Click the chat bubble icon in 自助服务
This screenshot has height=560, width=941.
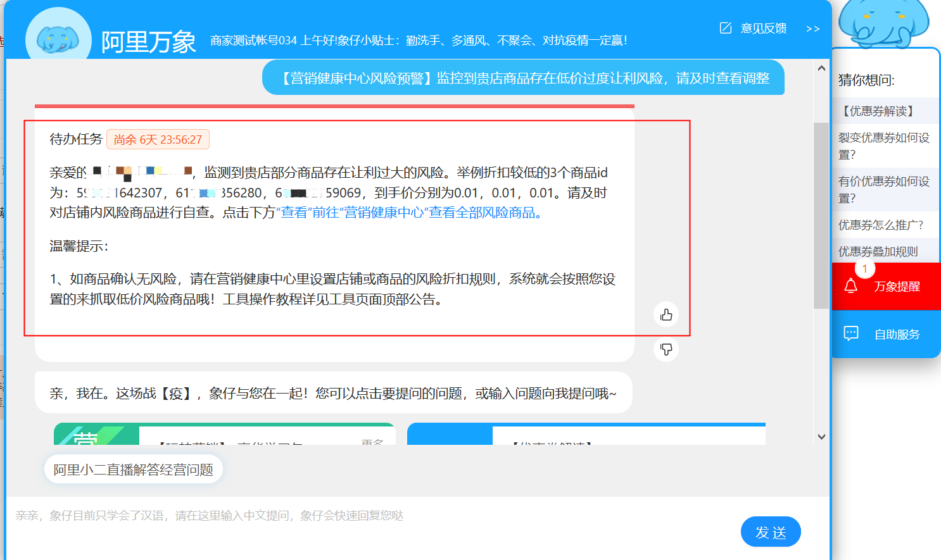(x=851, y=333)
